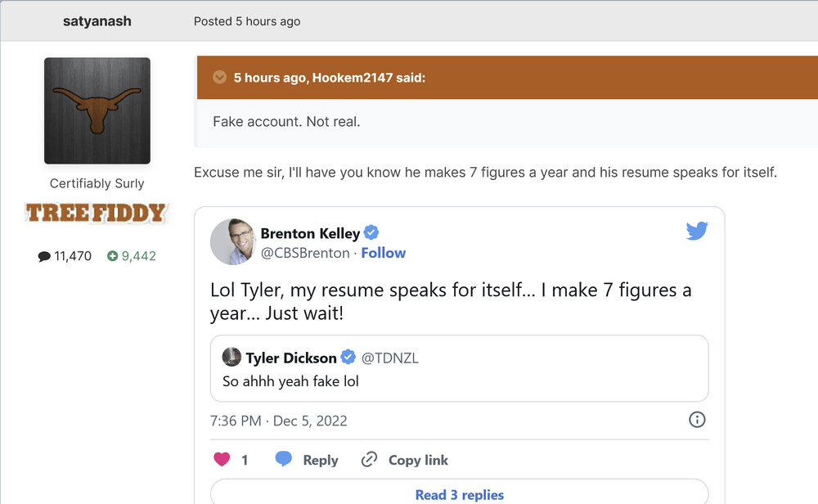This screenshot has width=818, height=504.
Task: Read 3 replies on the tweet
Action: [x=459, y=494]
